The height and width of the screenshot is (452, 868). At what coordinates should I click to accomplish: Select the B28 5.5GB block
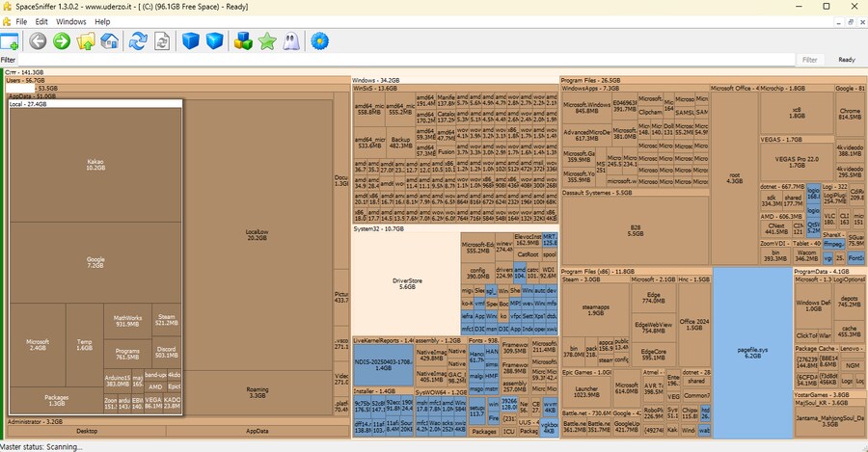coord(636,230)
